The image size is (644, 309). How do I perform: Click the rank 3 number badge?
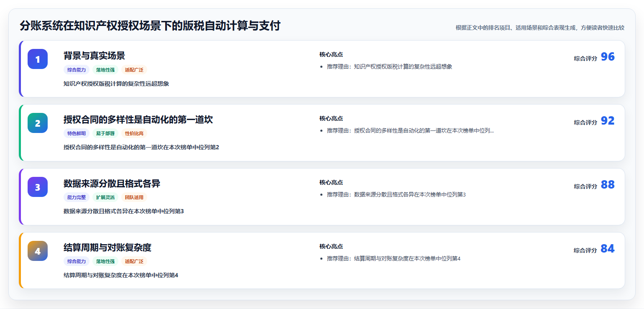point(38,187)
